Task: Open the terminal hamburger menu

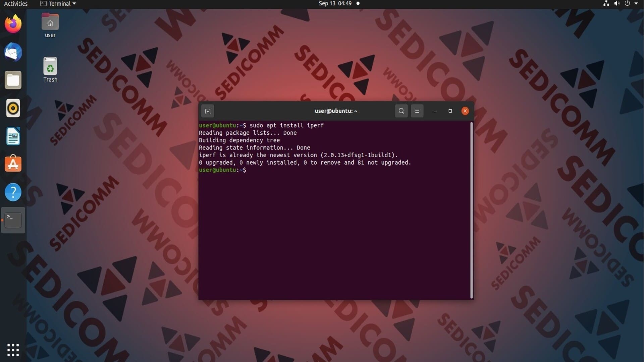Action: (417, 111)
